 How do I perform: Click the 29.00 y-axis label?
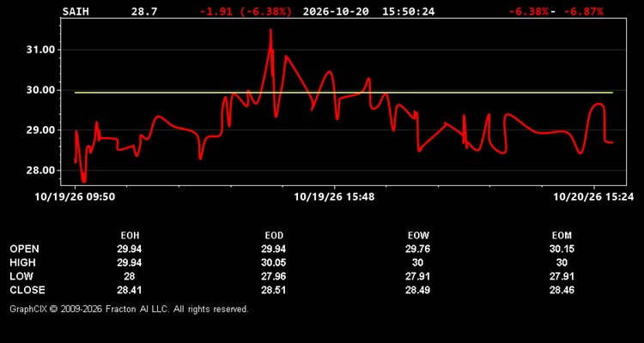click(x=40, y=130)
